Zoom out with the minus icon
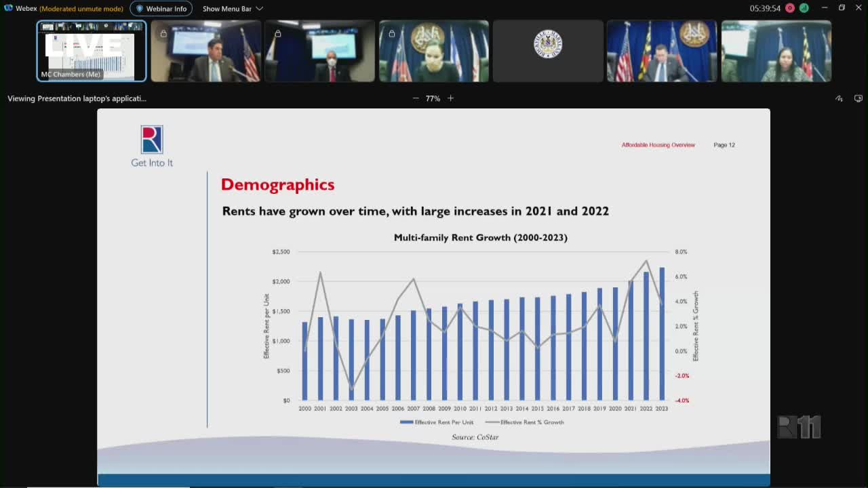868x488 pixels. (416, 98)
